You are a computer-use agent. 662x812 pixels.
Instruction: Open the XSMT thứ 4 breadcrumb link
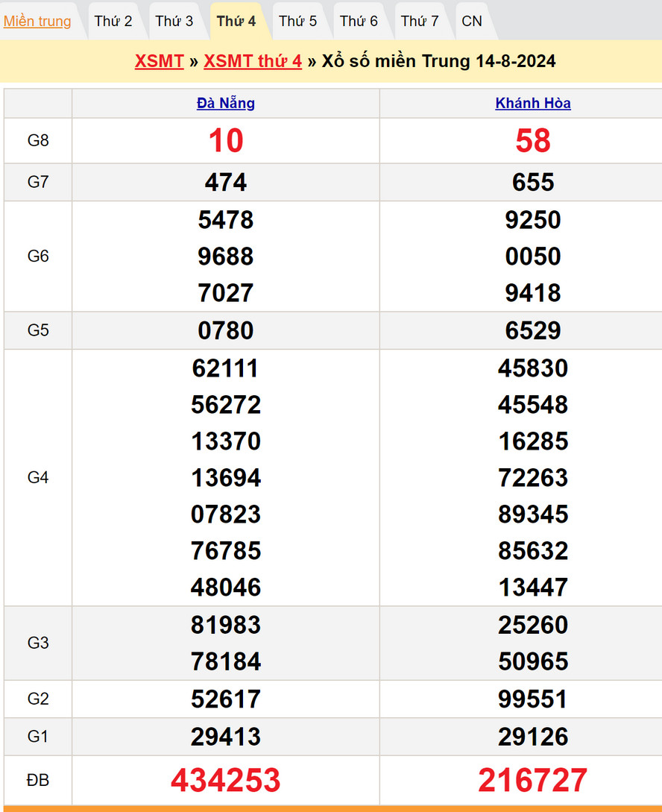click(253, 61)
